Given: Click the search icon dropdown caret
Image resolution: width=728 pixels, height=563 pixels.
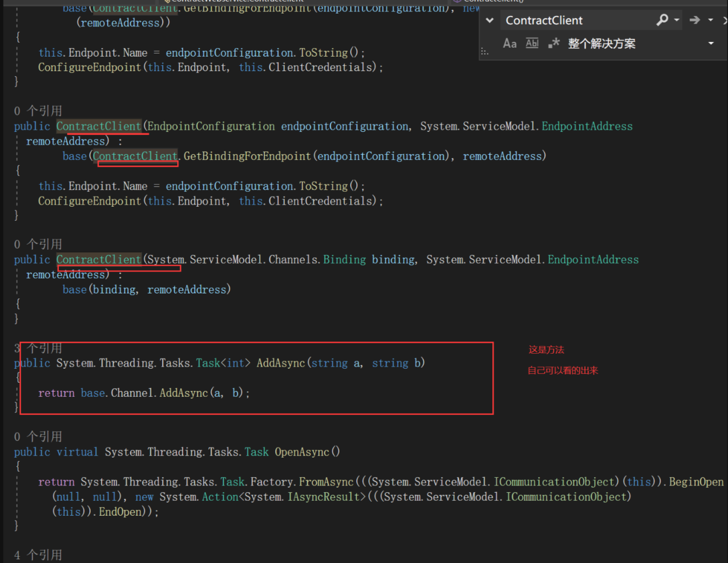Looking at the screenshot, I should point(677,20).
